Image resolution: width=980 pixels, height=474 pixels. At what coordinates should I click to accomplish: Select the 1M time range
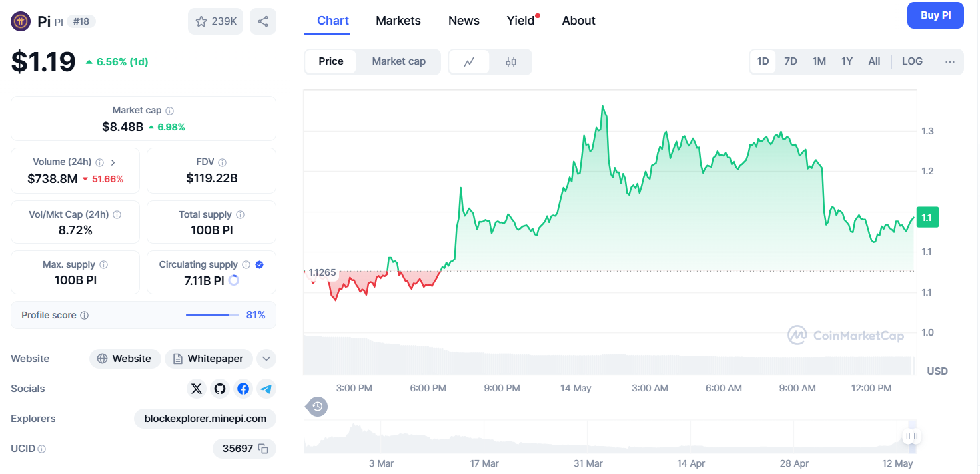click(x=819, y=61)
